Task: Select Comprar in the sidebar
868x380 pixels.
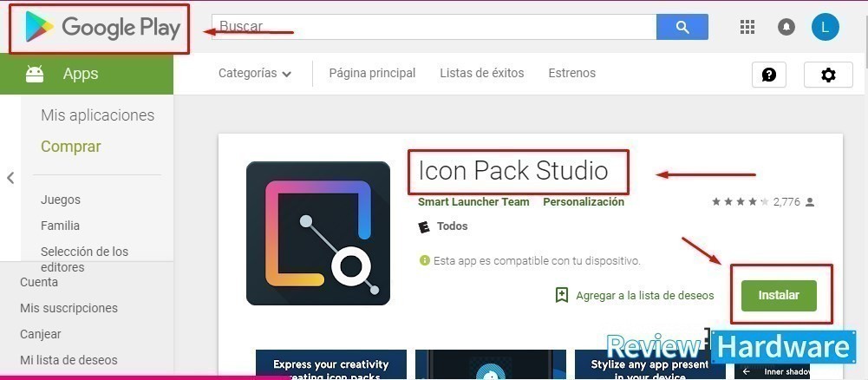Action: pyautogui.click(x=71, y=147)
